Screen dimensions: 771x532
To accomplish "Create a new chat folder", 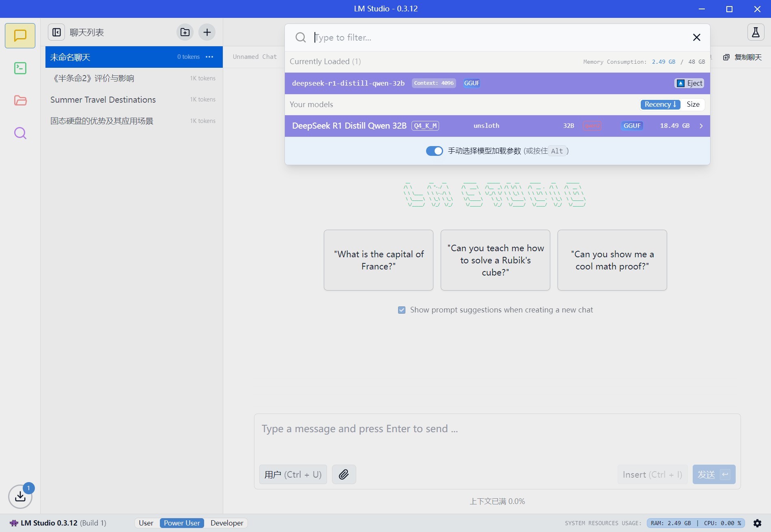I will point(185,32).
